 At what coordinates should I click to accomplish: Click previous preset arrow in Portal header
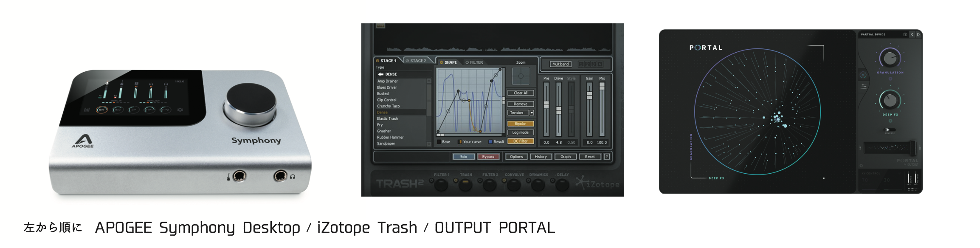pyautogui.click(x=912, y=34)
